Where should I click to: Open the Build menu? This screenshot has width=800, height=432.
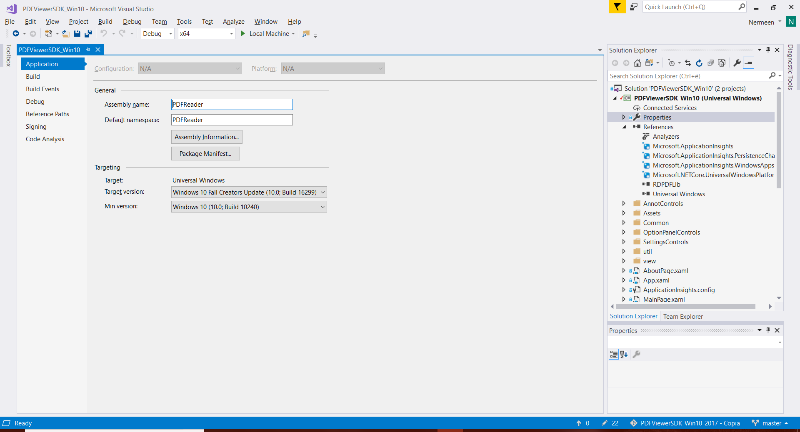(x=105, y=20)
